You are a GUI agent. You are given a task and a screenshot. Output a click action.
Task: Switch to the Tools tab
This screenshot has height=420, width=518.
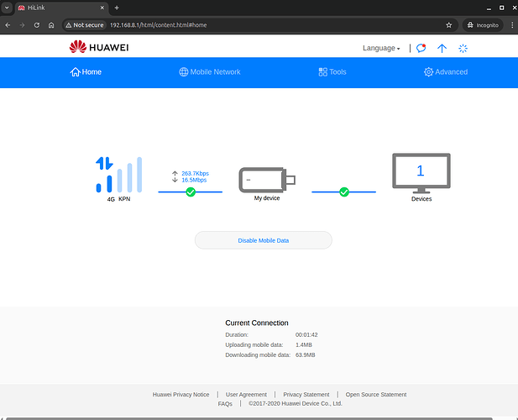click(x=332, y=72)
